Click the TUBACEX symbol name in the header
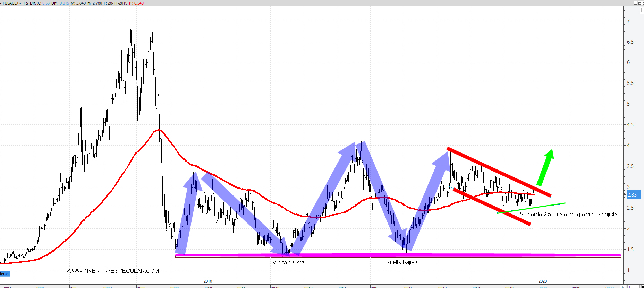The height and width of the screenshot is (288, 644). point(10,3)
